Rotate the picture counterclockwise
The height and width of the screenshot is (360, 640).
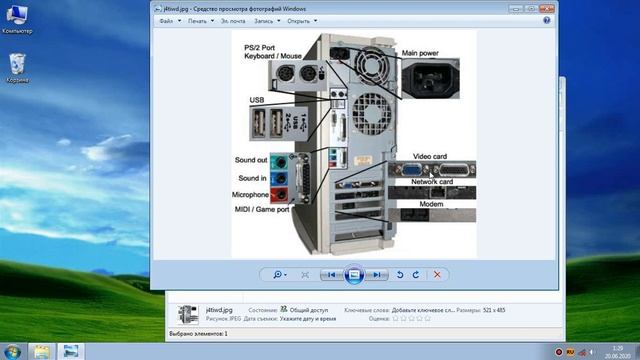[400, 275]
